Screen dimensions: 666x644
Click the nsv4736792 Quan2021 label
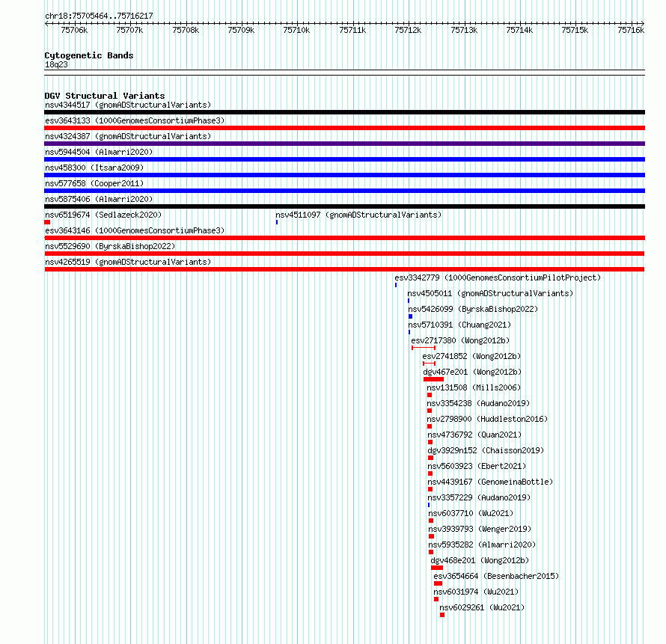474,435
